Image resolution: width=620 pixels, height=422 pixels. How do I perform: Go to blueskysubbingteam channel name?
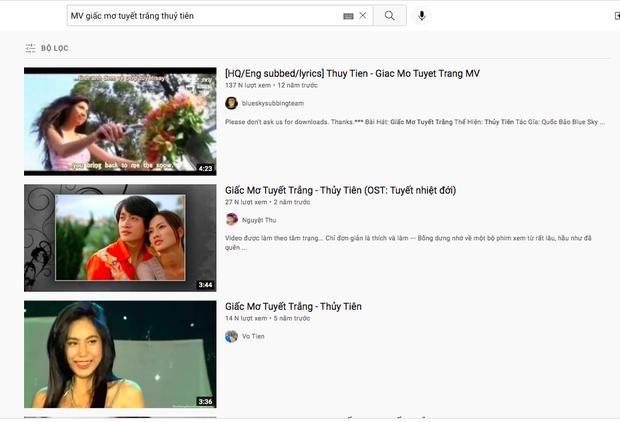tap(273, 103)
